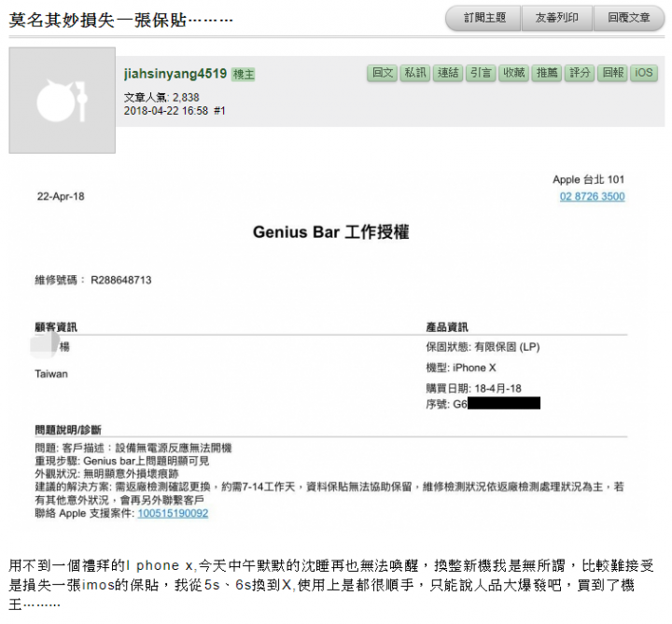Click the 重現步驟 Genius bar line
672x624 pixels.
pyautogui.click(x=122, y=461)
